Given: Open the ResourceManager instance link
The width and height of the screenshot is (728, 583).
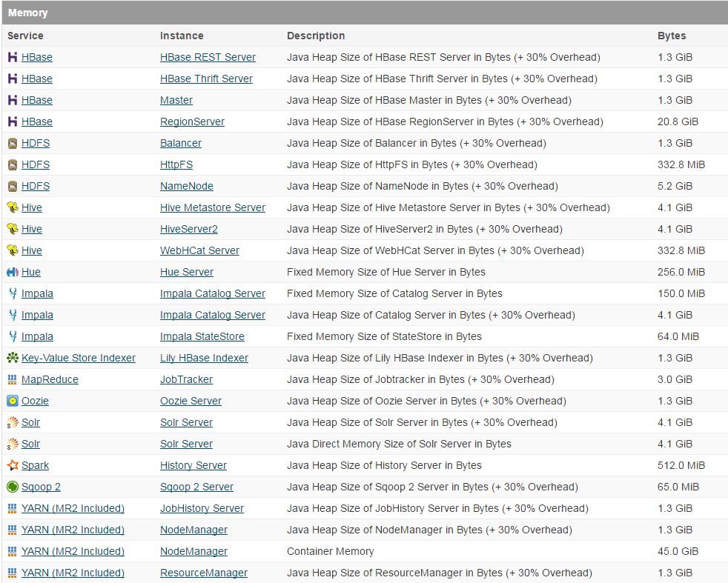Looking at the screenshot, I should [x=203, y=573].
